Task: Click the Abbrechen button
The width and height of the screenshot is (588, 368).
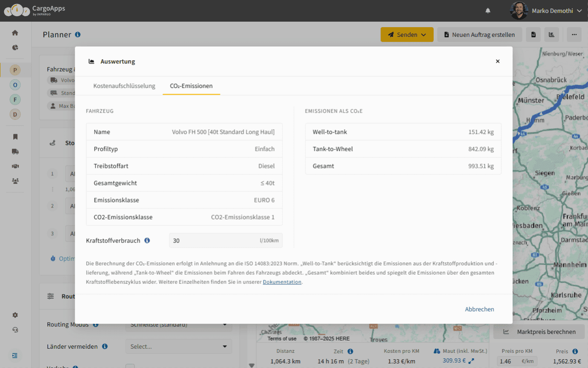Action: (479, 309)
